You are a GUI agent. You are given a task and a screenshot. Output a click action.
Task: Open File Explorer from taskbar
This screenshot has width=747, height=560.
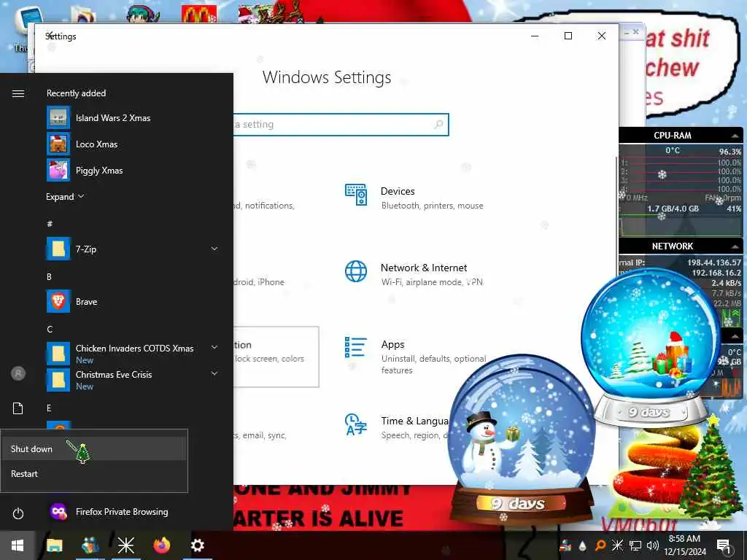(54, 545)
